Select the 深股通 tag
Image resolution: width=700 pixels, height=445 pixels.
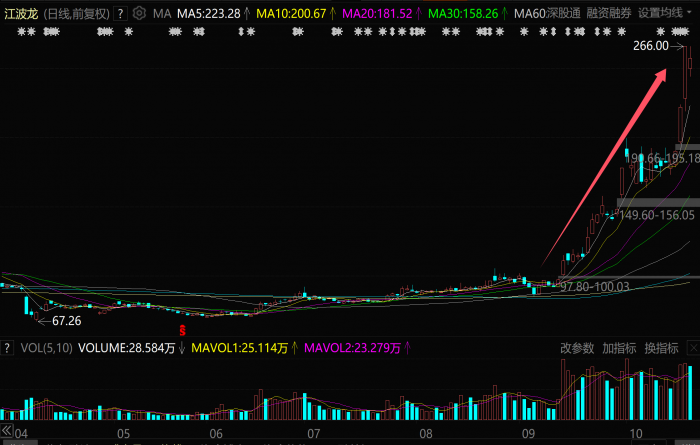pos(565,14)
